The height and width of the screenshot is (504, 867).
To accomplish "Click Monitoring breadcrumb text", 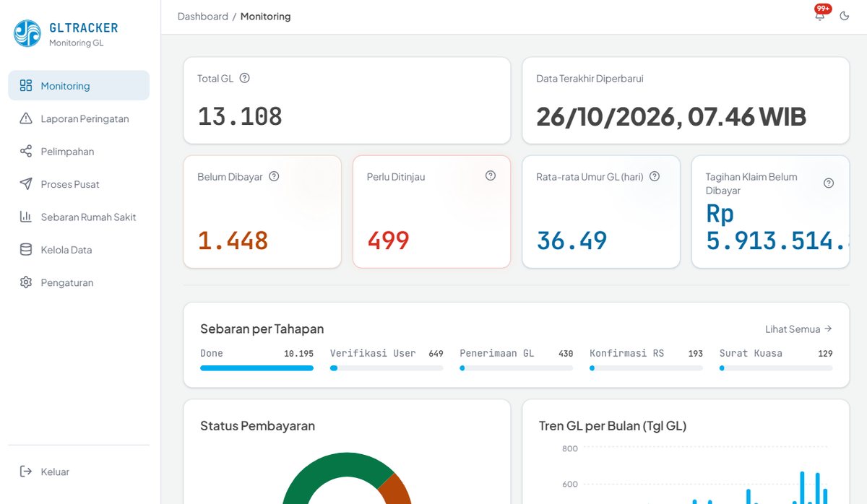I will pos(266,16).
